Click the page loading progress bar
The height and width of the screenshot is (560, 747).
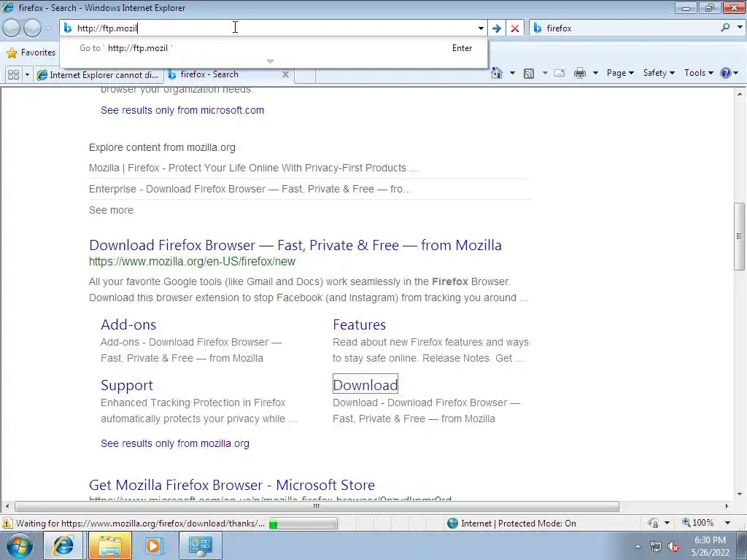click(303, 524)
